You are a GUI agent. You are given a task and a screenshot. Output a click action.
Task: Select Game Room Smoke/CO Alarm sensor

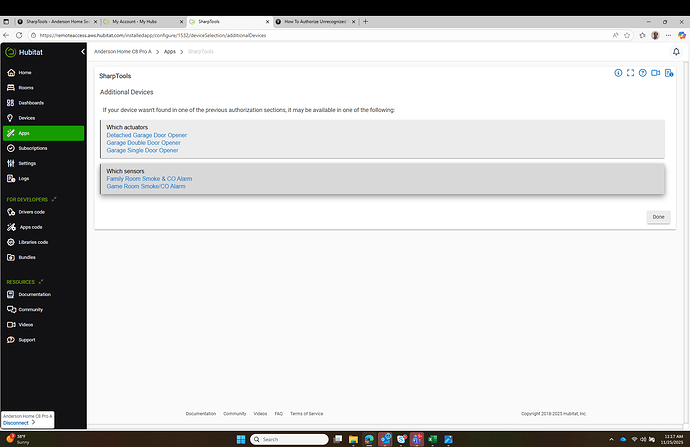click(146, 186)
